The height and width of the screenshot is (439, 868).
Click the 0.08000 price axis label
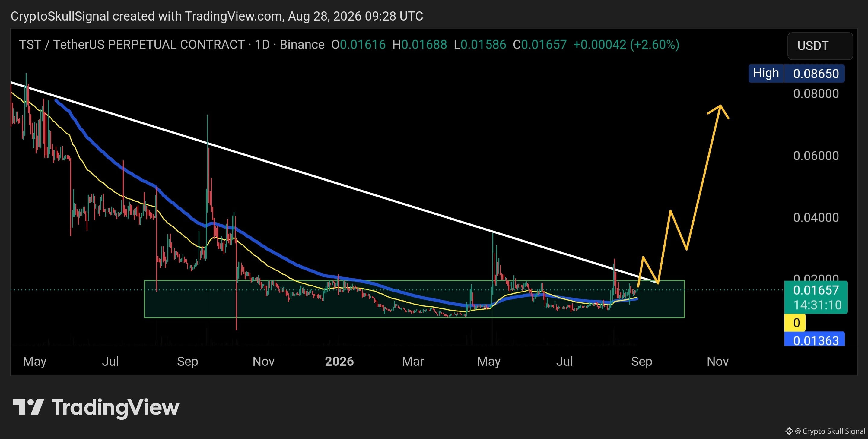(816, 93)
